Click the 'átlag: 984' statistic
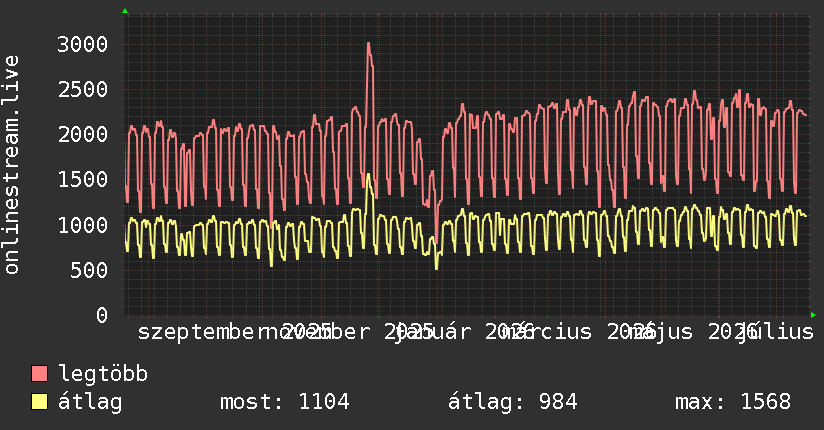 click(x=512, y=402)
